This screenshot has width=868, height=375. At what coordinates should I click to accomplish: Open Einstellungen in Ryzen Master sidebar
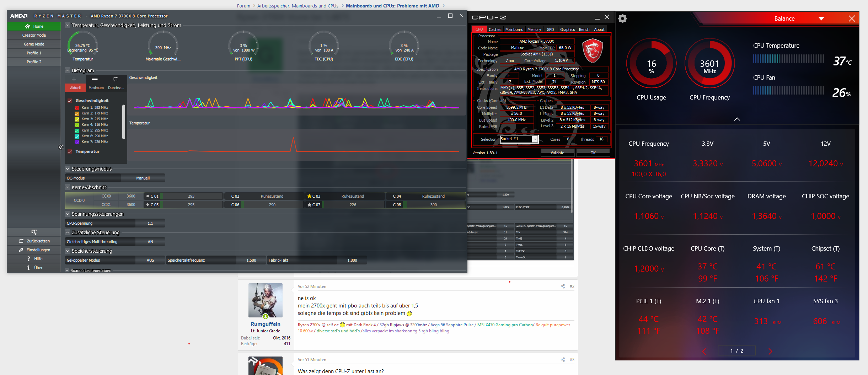(x=34, y=250)
